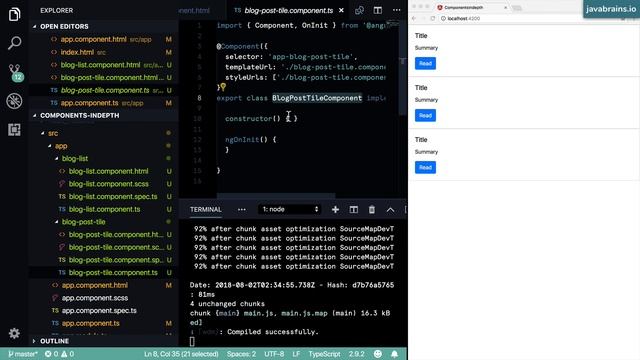The width and height of the screenshot is (640, 360).
Task: Select the Terminal panel tab
Action: [x=206, y=209]
